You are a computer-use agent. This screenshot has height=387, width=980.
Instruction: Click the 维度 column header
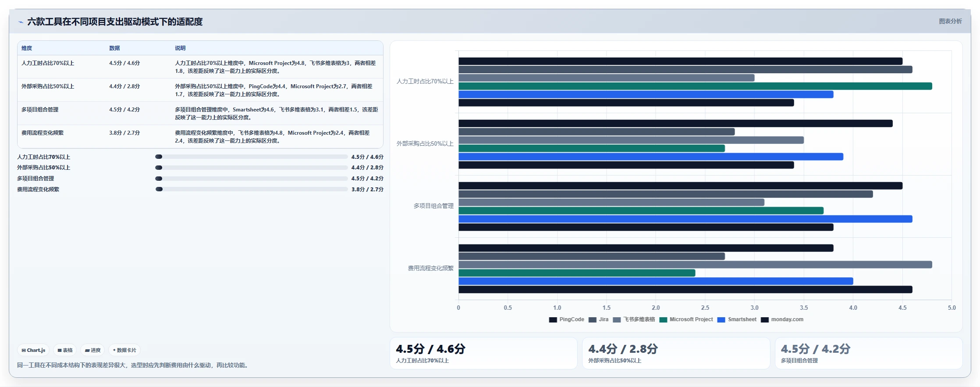27,48
